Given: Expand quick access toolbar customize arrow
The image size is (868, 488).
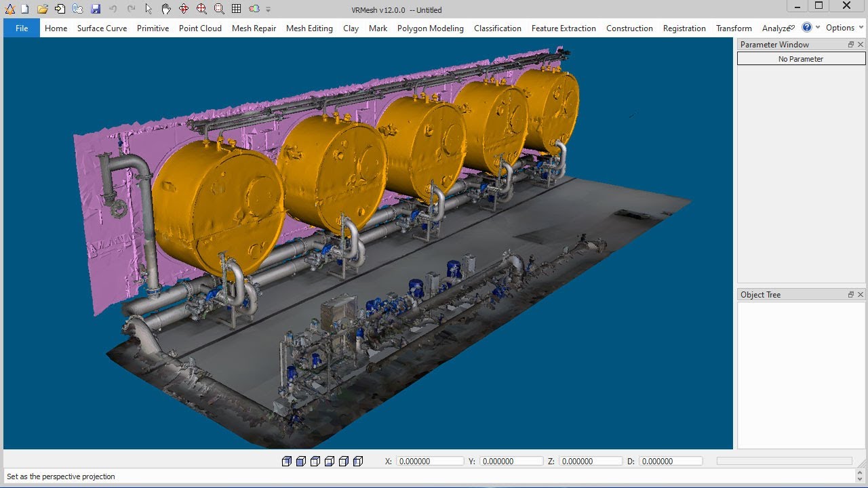Looking at the screenshot, I should [269, 9].
